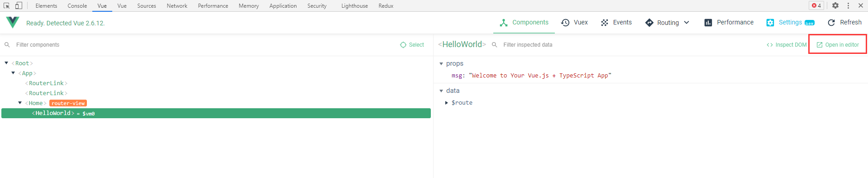Open the Security tab
Screen dimensions: 868x178
tap(317, 6)
